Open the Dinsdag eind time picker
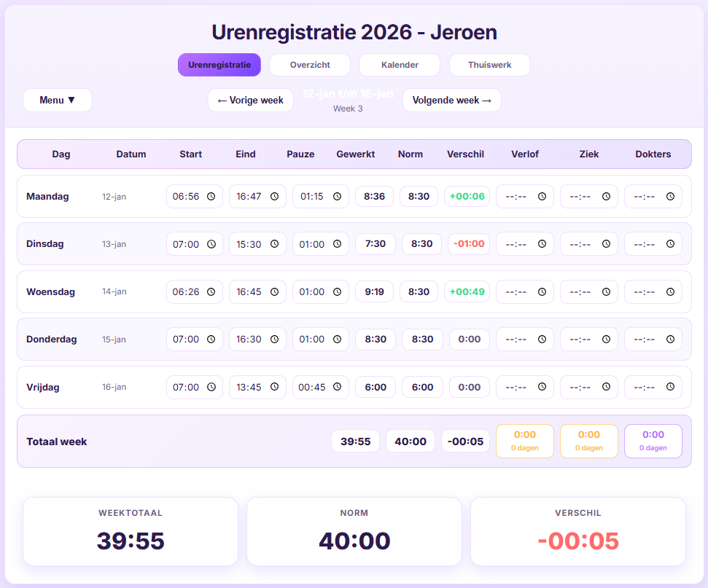 [273, 243]
